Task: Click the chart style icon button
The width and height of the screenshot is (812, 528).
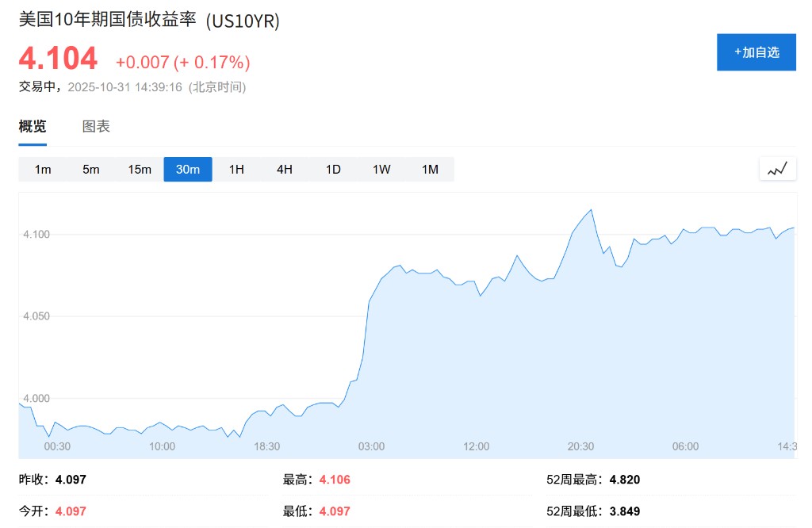Action: (777, 169)
